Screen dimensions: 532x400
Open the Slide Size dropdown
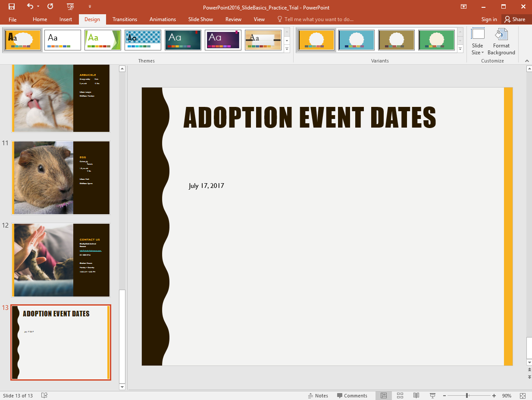click(x=477, y=42)
